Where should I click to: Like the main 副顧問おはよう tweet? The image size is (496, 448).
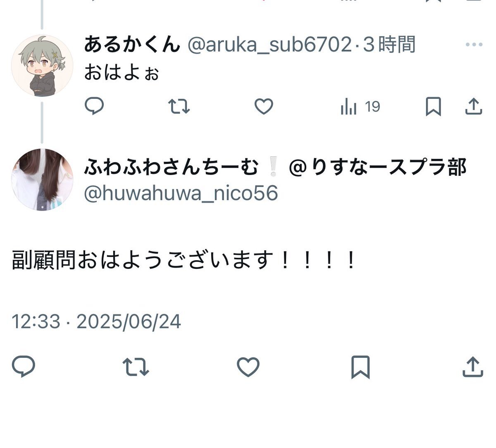(248, 367)
